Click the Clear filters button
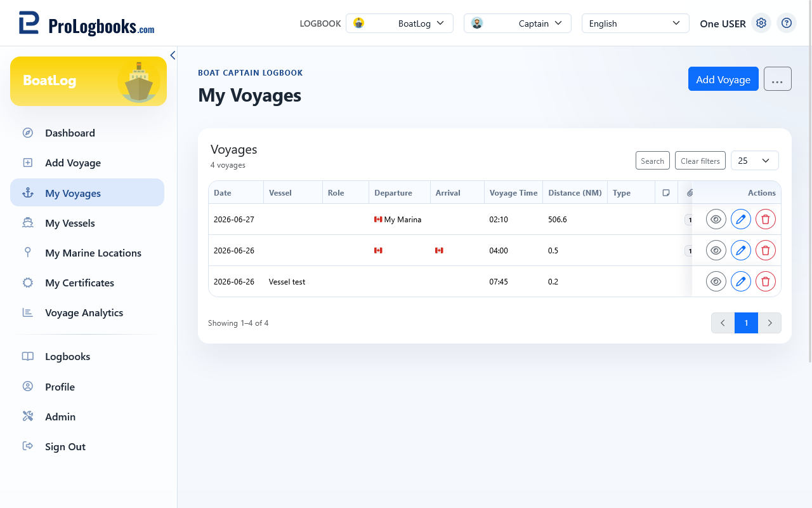The width and height of the screenshot is (812, 508). coord(700,161)
